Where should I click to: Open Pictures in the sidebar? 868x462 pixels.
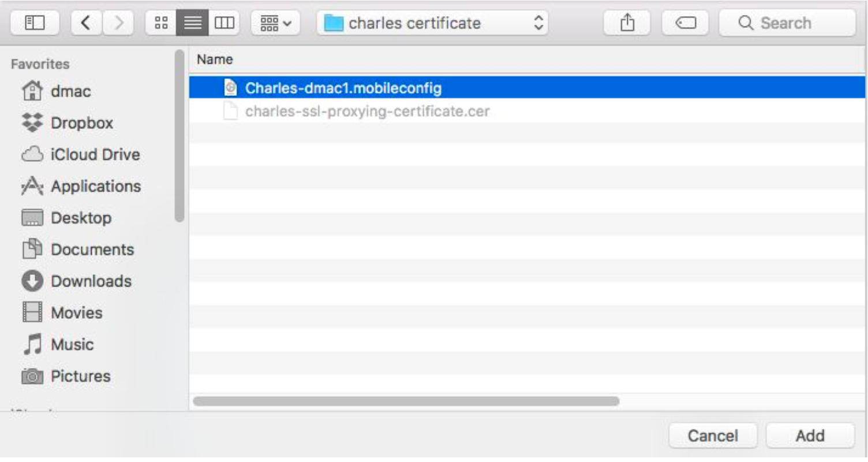[66, 376]
